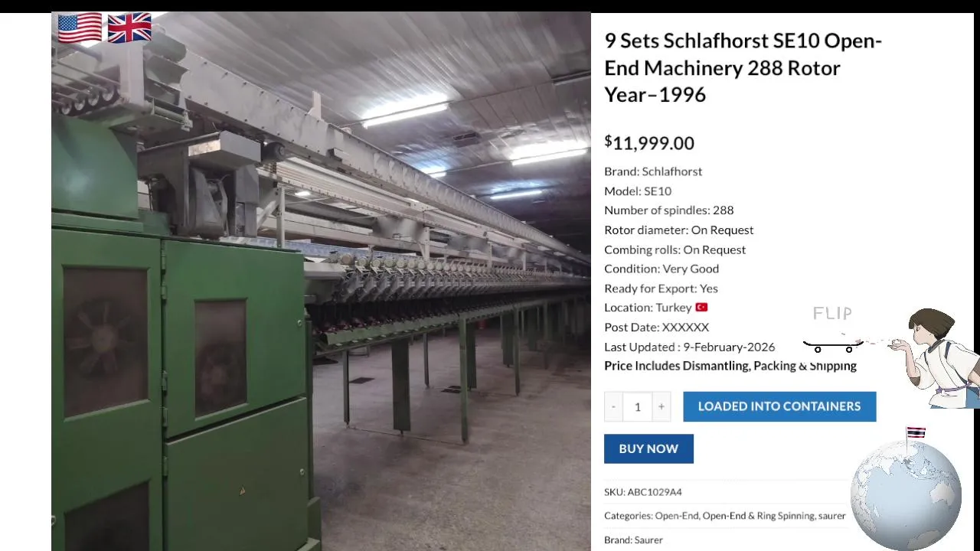Click the skateboard FLIP icon
The width and height of the screenshot is (980, 551).
pyautogui.click(x=833, y=329)
